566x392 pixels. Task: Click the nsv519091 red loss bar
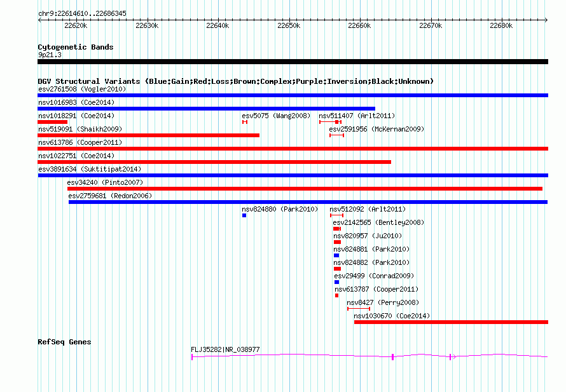[x=148, y=135]
